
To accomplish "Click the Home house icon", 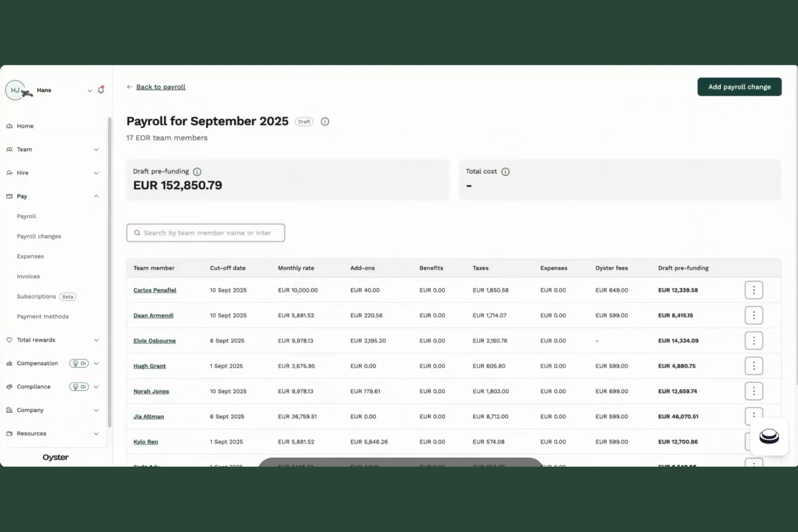I will (x=9, y=126).
